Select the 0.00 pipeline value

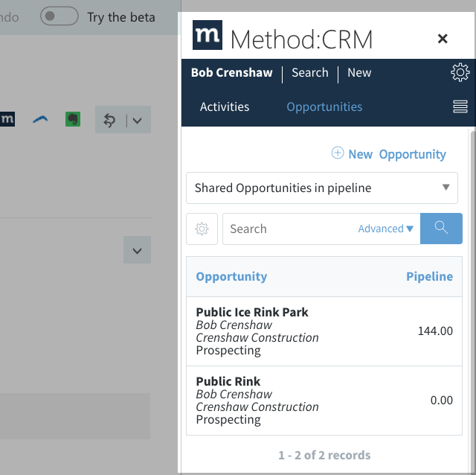click(441, 401)
